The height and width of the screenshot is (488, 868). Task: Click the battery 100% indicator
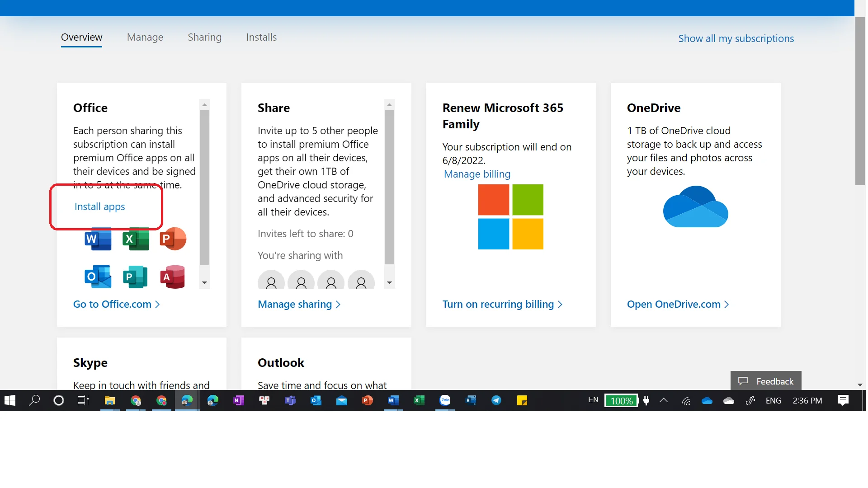coord(622,401)
